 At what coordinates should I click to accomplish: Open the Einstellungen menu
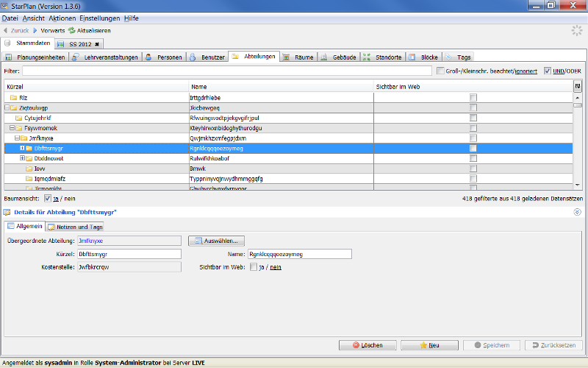click(100, 18)
